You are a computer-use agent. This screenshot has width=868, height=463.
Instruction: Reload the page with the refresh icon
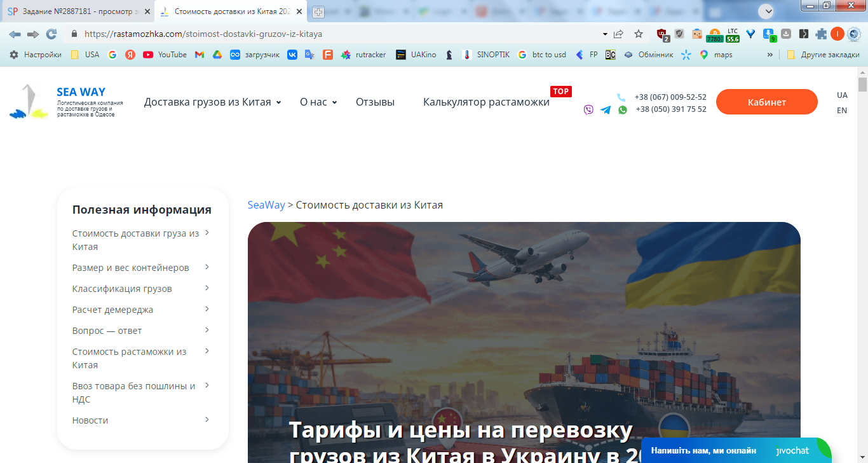(51, 34)
